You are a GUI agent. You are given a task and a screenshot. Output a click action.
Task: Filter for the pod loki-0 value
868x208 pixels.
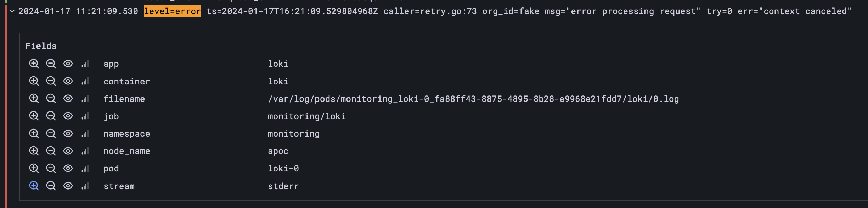pos(34,168)
